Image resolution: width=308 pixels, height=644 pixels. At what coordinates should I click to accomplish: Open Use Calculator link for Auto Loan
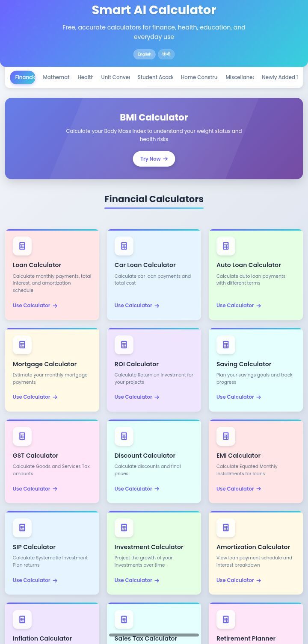pyautogui.click(x=239, y=306)
